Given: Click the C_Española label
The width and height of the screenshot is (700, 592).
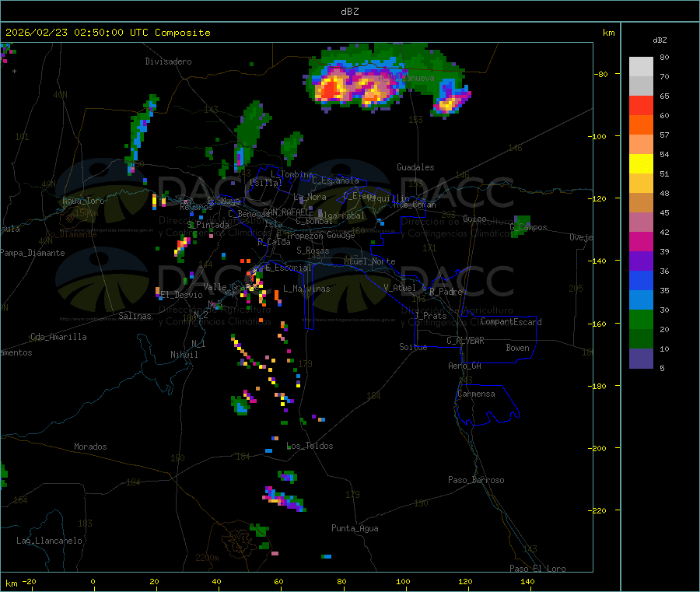Looking at the screenshot, I should pos(335,180).
